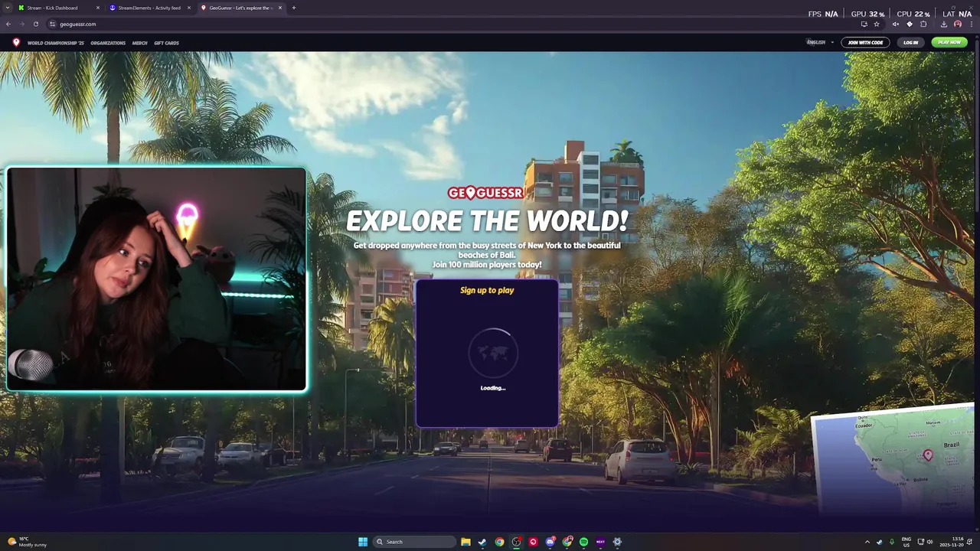Click the muted speaker media control icon
Viewport: 980px width, 551px height.
click(x=896, y=24)
